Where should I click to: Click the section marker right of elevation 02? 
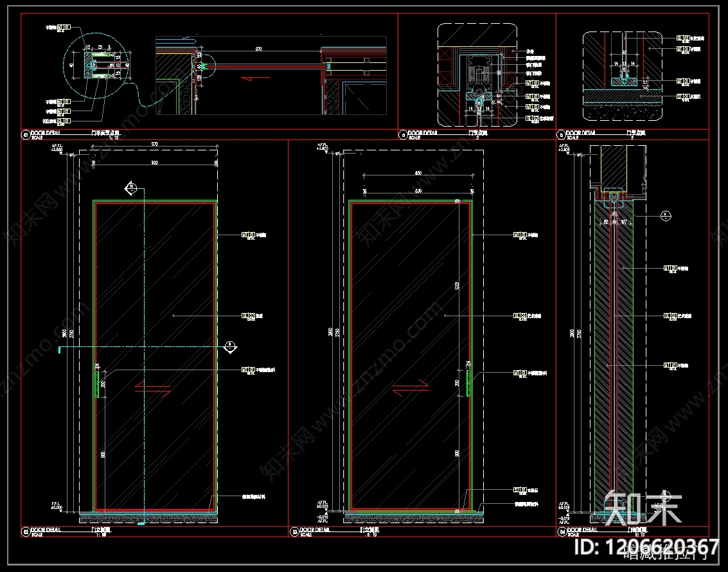[x=230, y=347]
